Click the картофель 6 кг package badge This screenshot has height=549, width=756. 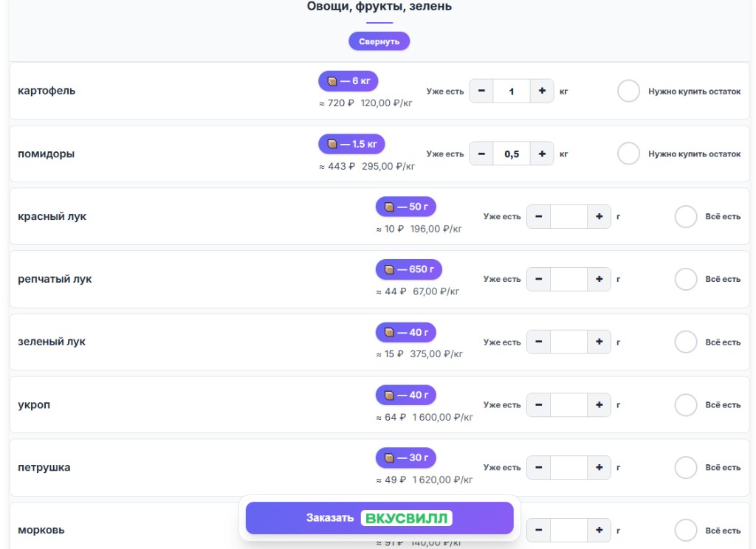pyautogui.click(x=348, y=81)
